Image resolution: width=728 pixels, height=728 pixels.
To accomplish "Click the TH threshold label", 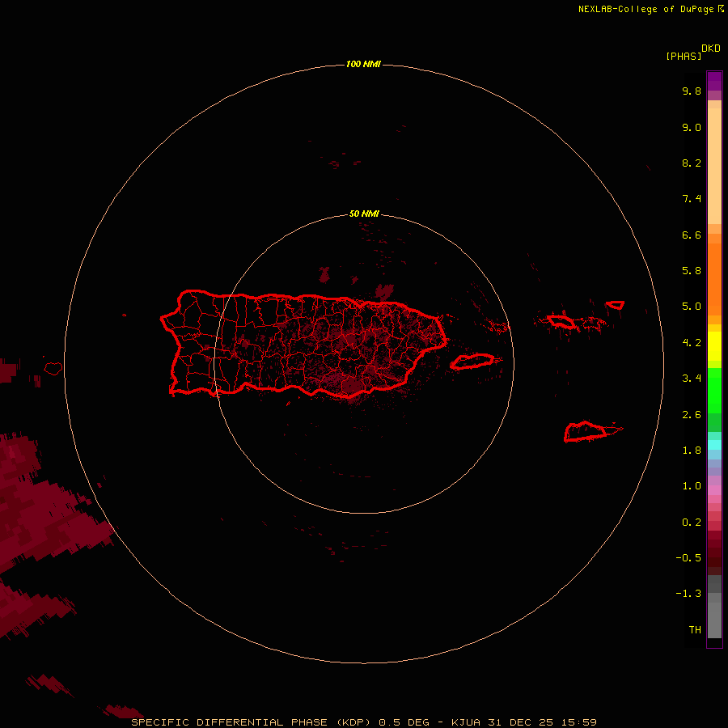I will tap(695, 630).
